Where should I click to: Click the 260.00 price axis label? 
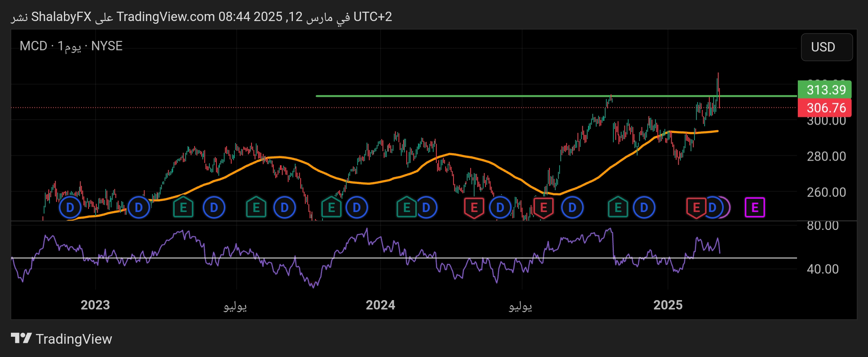[826, 192]
